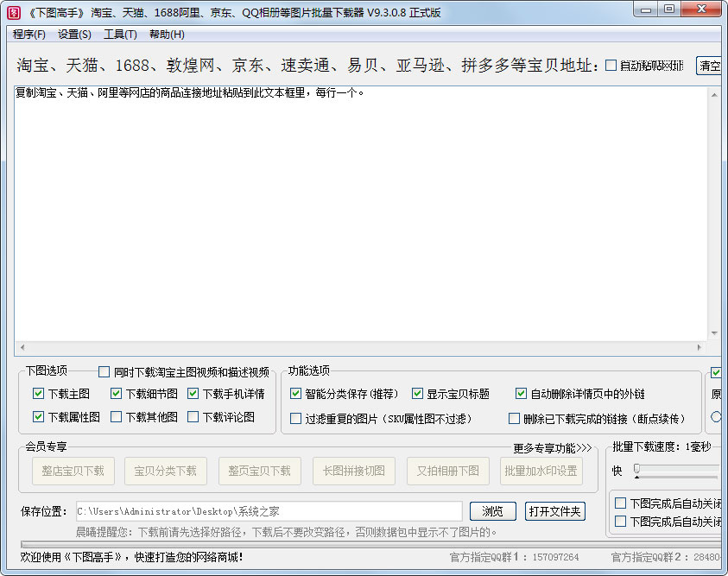Click the batch download speed slider thumb
Image resolution: width=728 pixels, height=576 pixels.
pyautogui.click(x=637, y=469)
